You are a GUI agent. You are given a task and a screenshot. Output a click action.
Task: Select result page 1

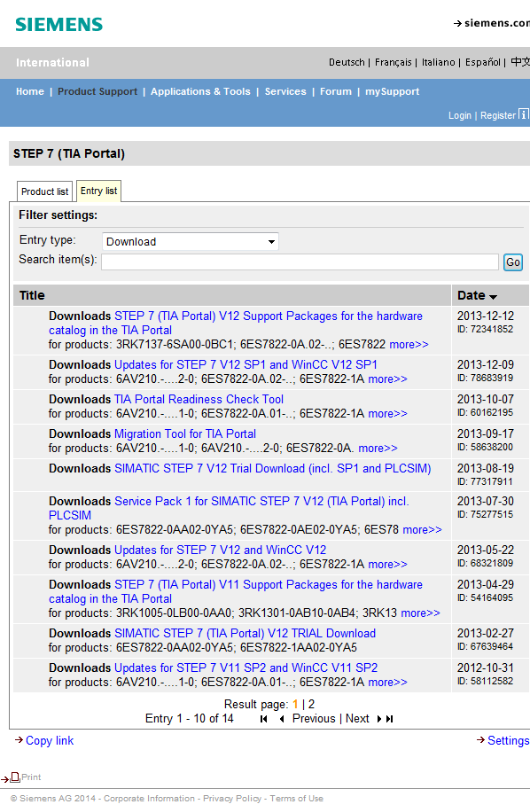click(x=295, y=704)
